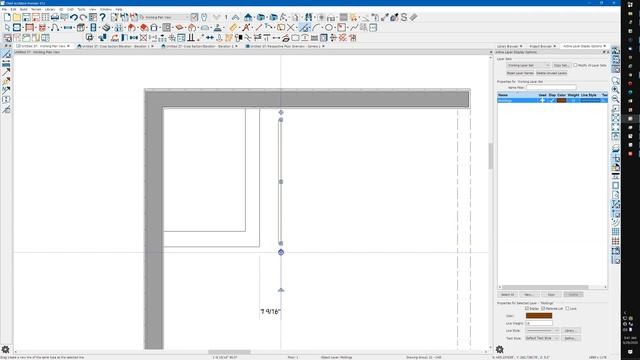Select the Circle CAD tool icon
640x360 pixels.
[x=329, y=28]
